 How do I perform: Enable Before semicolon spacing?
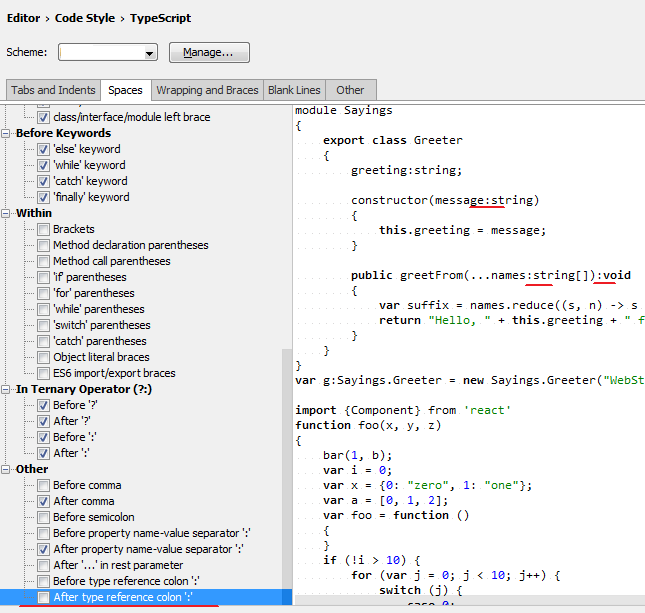pos(43,517)
